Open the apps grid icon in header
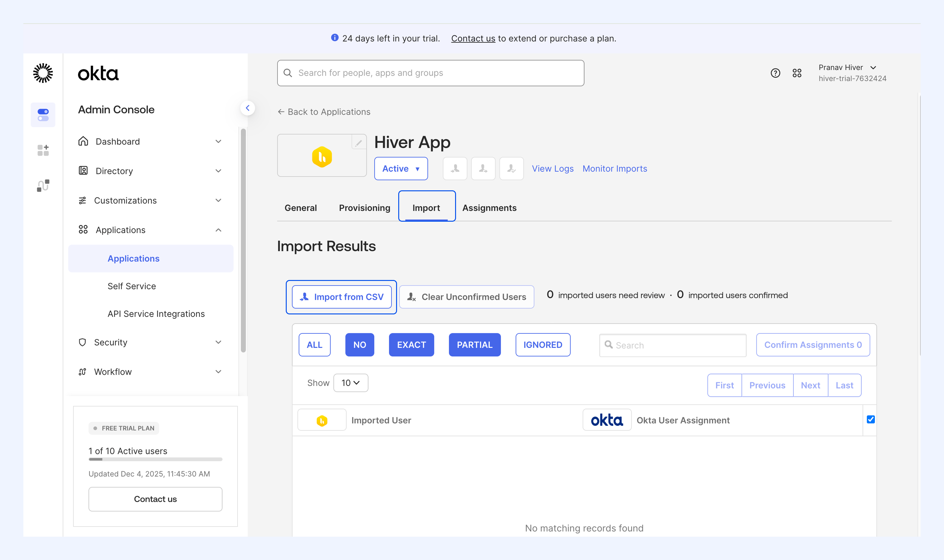944x560 pixels. click(x=797, y=73)
